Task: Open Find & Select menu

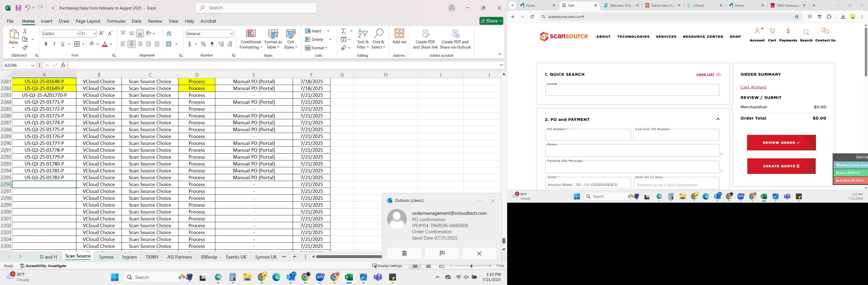Action: [379, 39]
